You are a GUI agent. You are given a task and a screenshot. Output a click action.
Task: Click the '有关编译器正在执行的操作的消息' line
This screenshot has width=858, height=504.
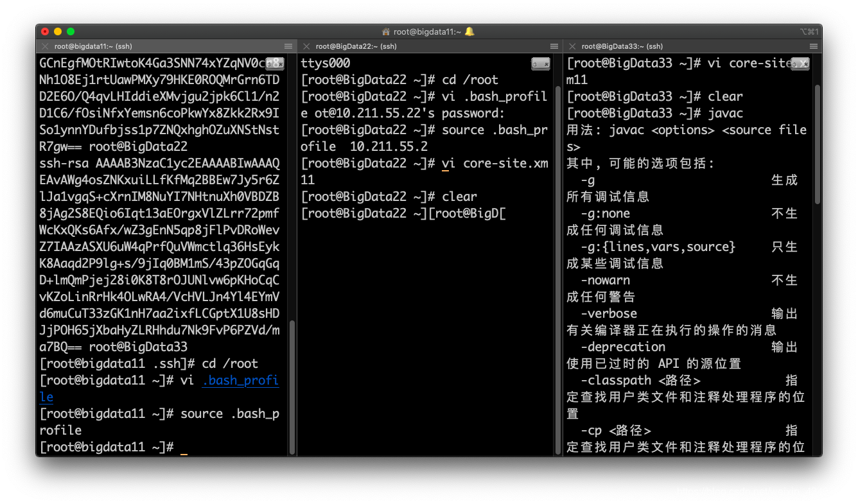[672, 331]
